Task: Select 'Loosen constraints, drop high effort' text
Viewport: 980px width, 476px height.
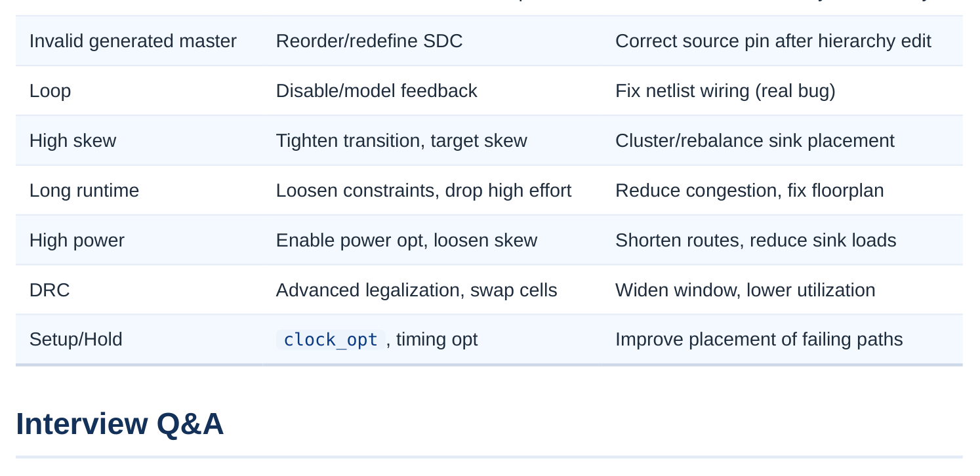Action: point(424,191)
